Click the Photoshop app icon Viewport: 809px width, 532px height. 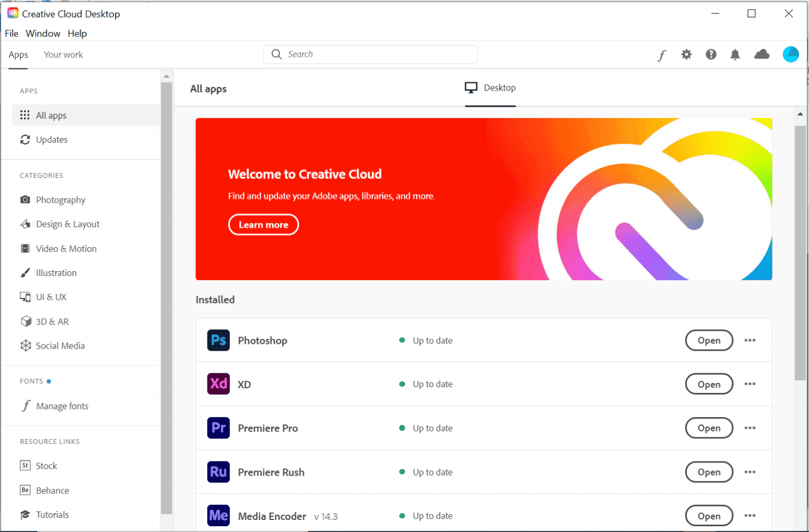coord(219,340)
